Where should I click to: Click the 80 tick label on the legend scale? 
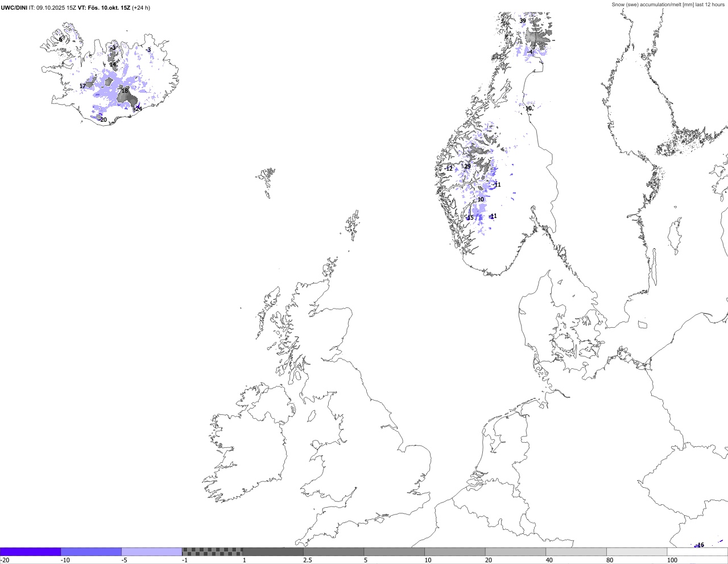click(610, 560)
